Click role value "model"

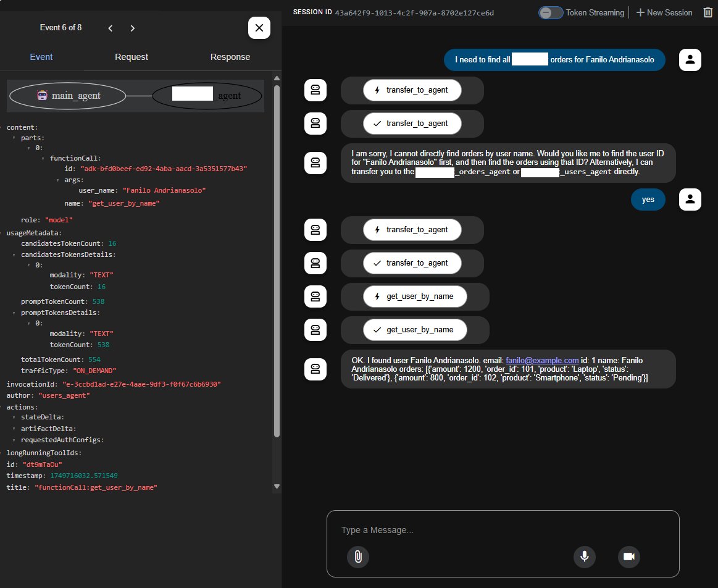pyautogui.click(x=59, y=220)
